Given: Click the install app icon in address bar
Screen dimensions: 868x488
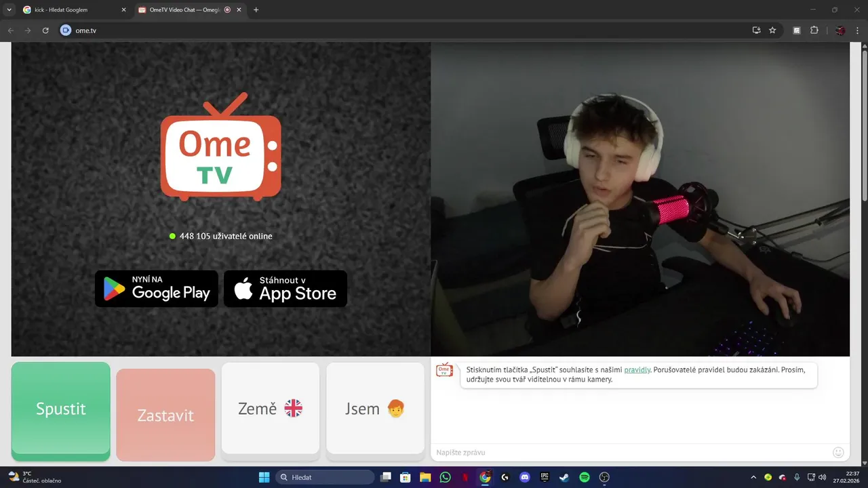Looking at the screenshot, I should pos(756,30).
